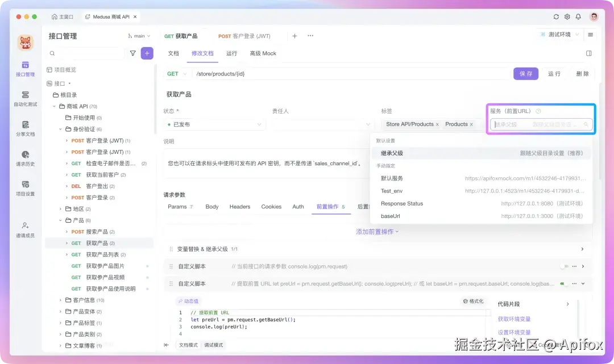This screenshot has height=364, width=614.
Task: Toggle the right side panel layout icon
Action: 590,53
